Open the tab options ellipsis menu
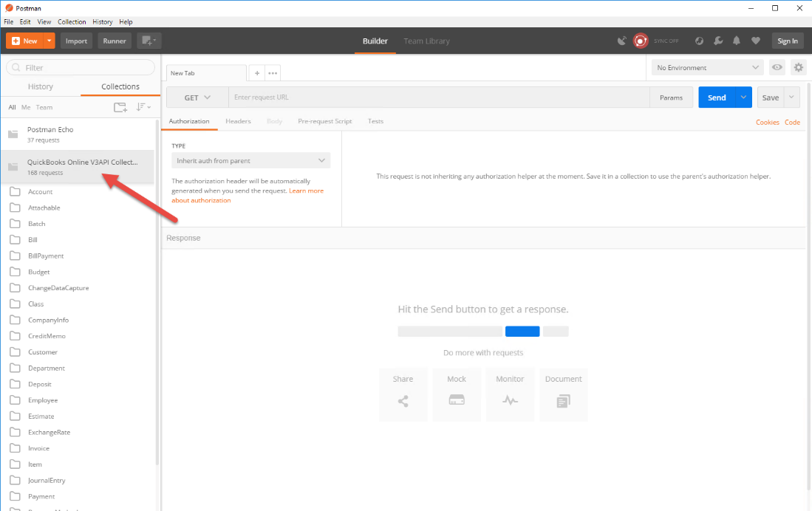 pos(273,73)
